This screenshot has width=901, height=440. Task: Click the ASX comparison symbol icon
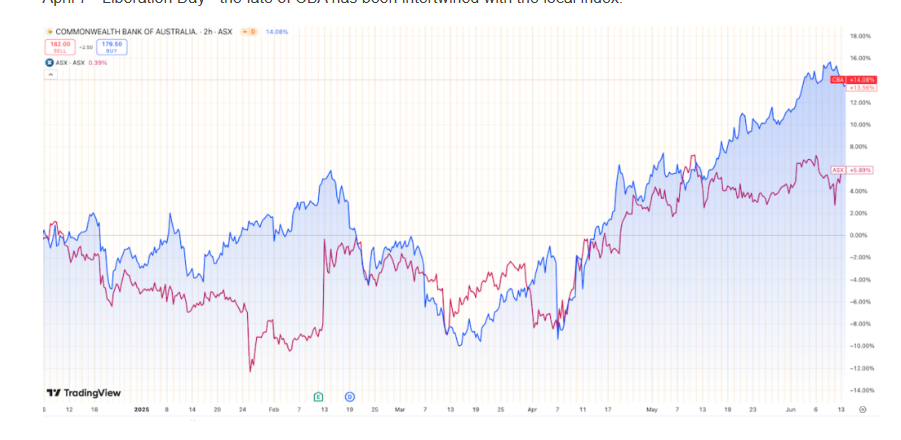pyautogui.click(x=49, y=62)
